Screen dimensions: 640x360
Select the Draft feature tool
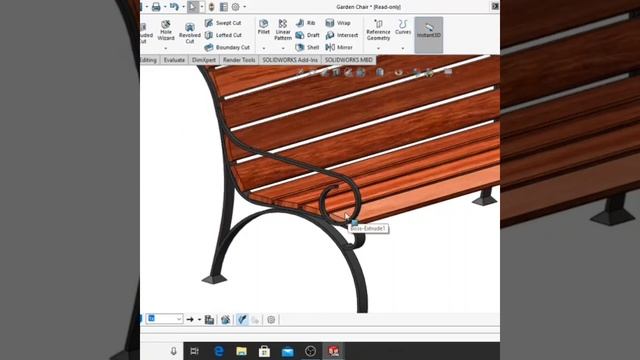point(307,35)
